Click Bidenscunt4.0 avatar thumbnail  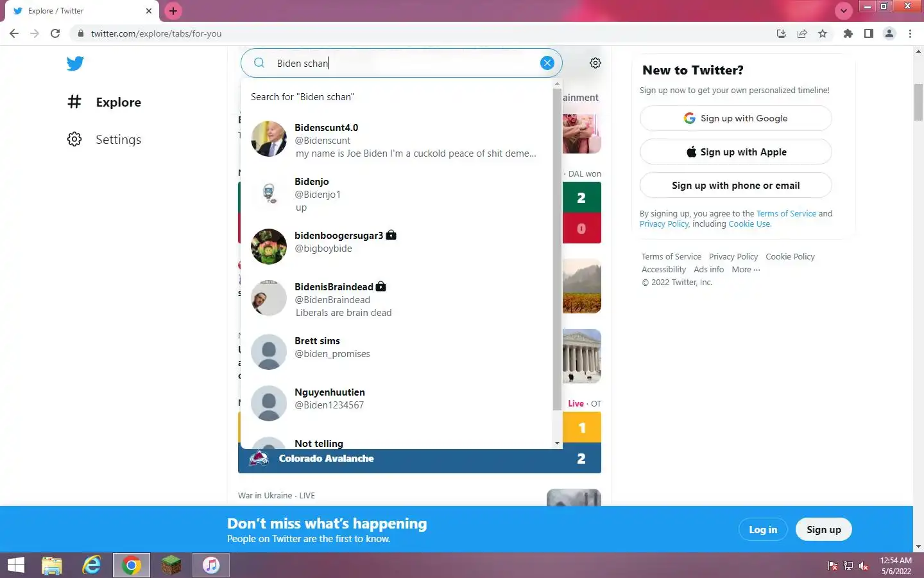point(269,139)
